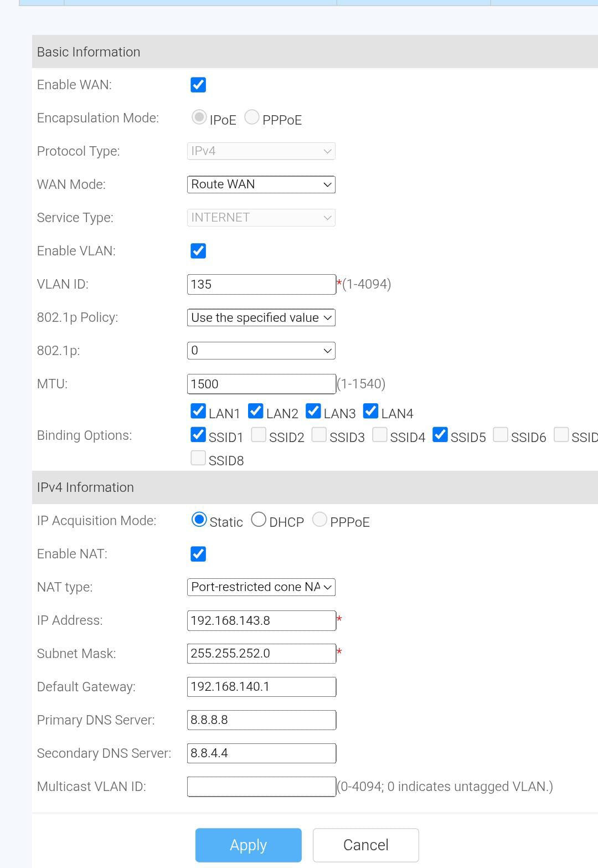Screen dimensions: 598x868
Task: Click the Default Gateway field
Action: (261, 687)
